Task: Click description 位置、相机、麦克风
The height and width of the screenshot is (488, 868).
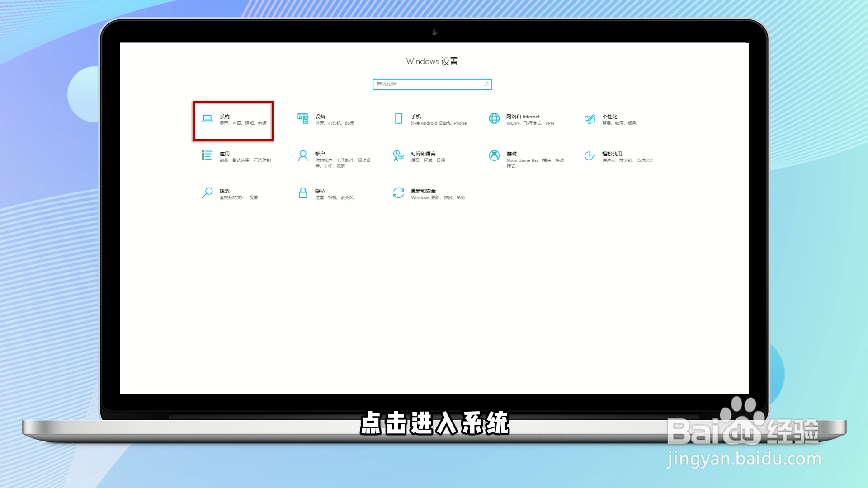Action: tap(335, 197)
